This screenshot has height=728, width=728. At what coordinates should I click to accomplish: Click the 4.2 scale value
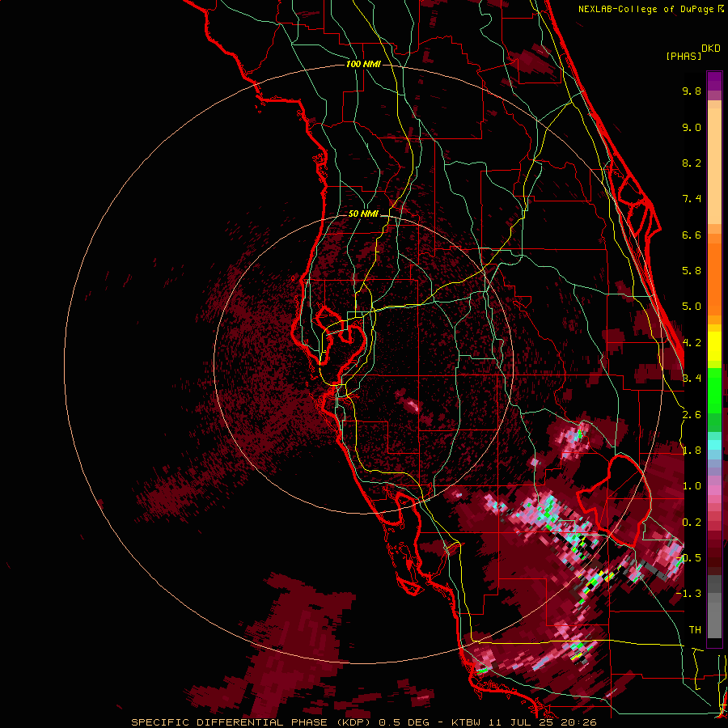click(692, 343)
